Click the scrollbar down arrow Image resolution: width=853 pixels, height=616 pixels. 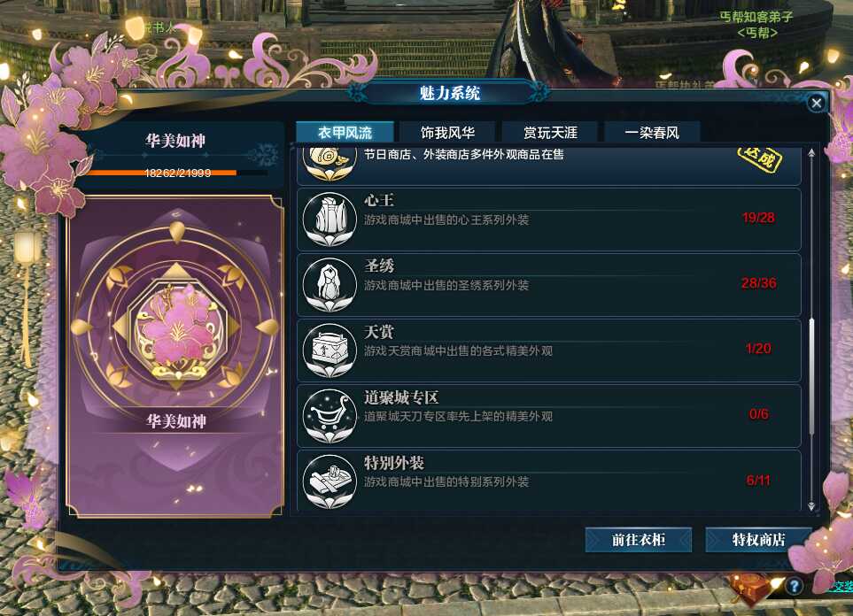[811, 505]
